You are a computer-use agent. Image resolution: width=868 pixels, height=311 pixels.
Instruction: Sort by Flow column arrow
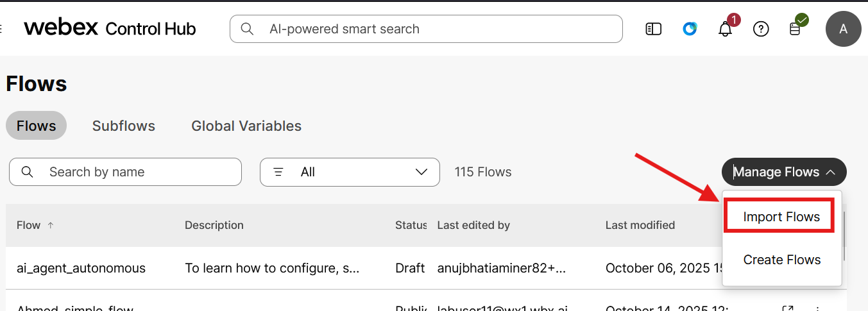51,225
